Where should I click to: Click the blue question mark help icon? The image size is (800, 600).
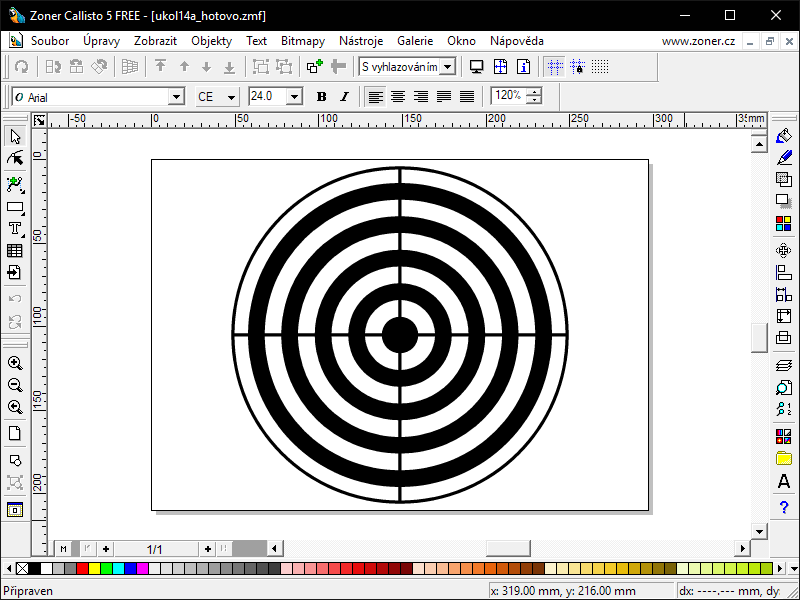tap(784, 507)
